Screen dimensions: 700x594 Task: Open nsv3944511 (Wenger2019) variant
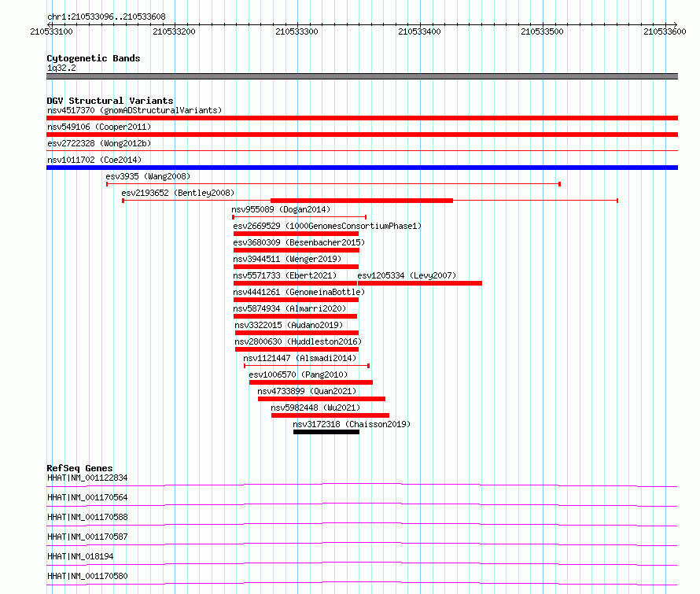coord(287,259)
